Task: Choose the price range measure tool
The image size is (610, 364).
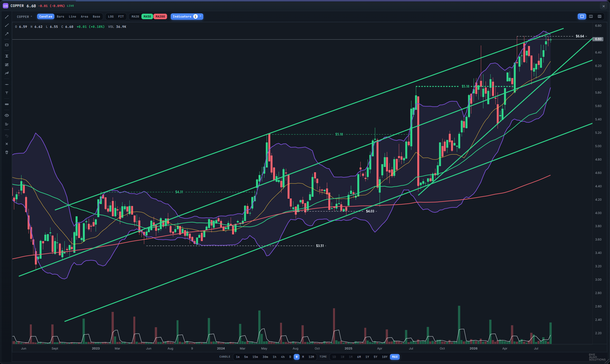Action: pyautogui.click(x=7, y=56)
